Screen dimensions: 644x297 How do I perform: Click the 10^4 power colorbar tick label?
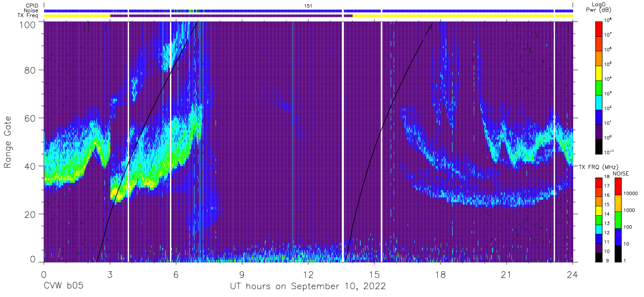tap(608, 78)
